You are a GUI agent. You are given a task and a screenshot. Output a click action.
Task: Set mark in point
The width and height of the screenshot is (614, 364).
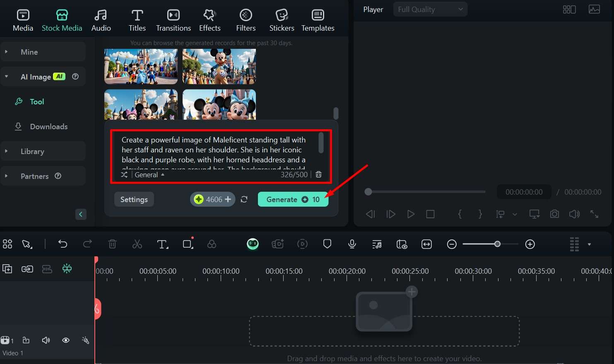[x=460, y=214]
